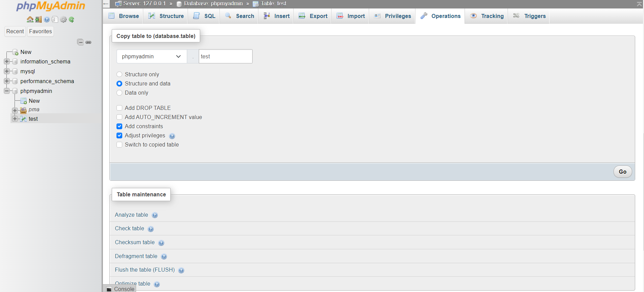Click the pma group box icon
The width and height of the screenshot is (644, 292).
coord(23,110)
